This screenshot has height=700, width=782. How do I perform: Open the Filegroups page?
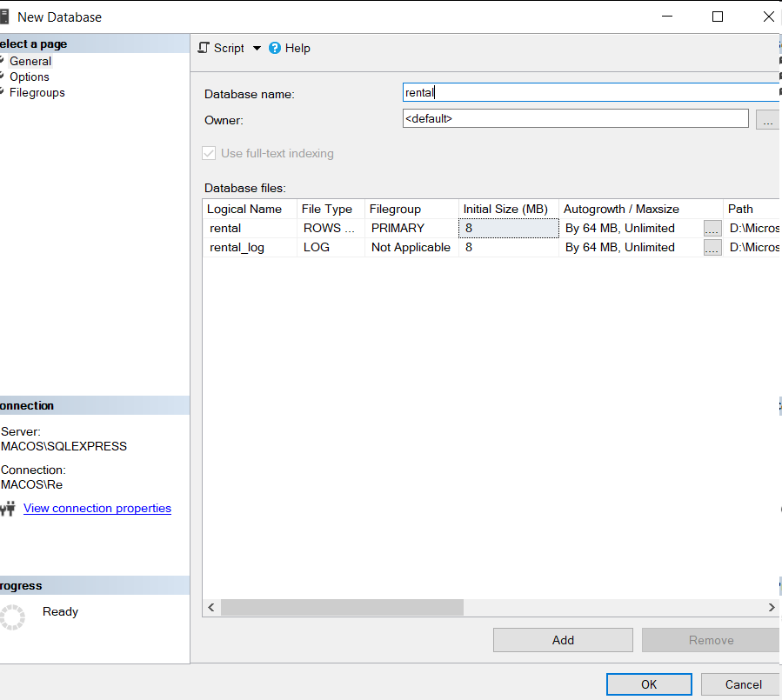point(37,92)
